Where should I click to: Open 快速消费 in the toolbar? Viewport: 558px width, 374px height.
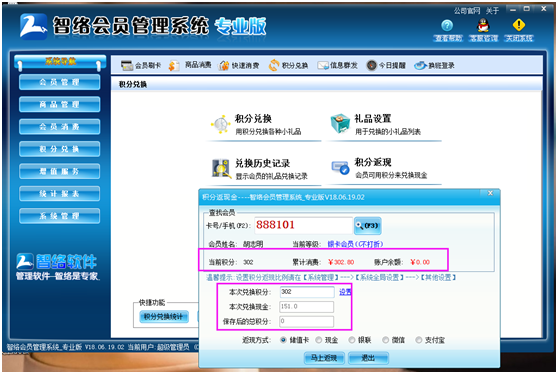239,65
